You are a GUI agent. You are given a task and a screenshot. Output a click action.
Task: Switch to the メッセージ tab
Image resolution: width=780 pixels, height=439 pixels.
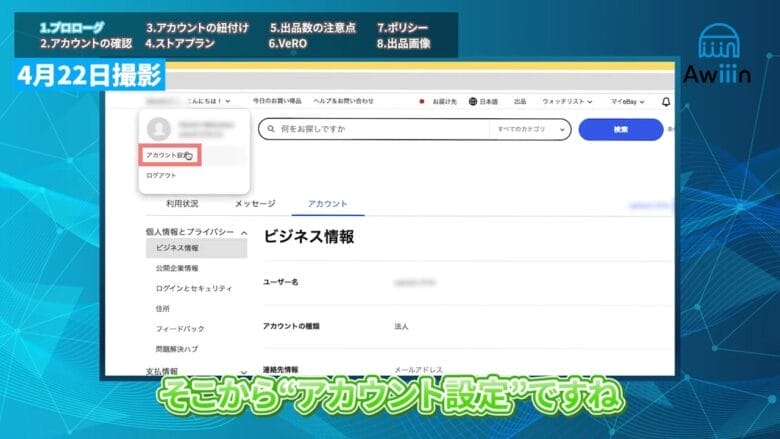click(x=255, y=204)
